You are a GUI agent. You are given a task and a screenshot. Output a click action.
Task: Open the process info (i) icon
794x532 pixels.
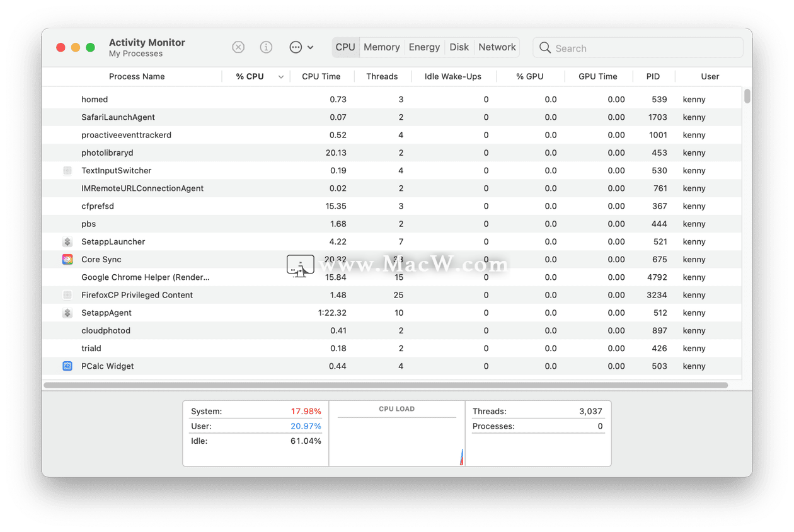(266, 47)
